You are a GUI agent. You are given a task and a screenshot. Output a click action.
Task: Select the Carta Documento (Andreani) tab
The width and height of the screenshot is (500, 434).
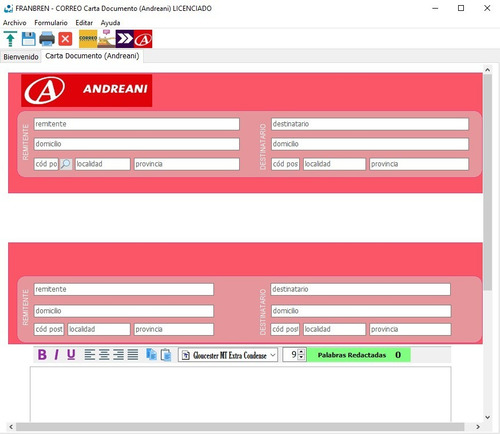point(92,56)
